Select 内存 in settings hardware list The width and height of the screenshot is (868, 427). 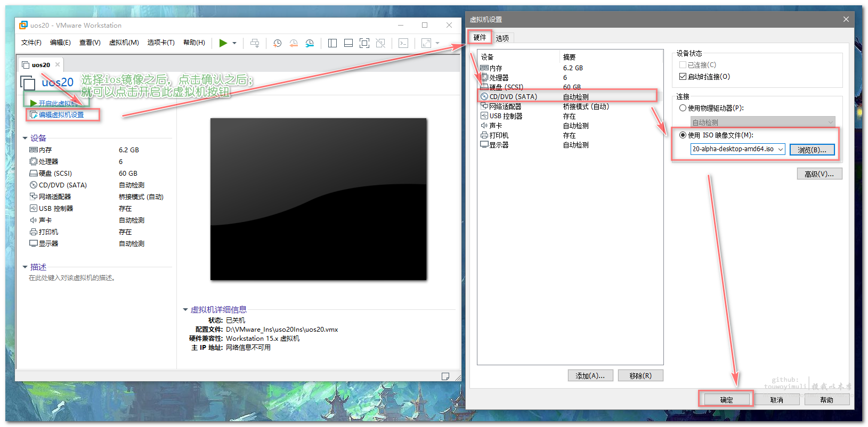coord(571,68)
